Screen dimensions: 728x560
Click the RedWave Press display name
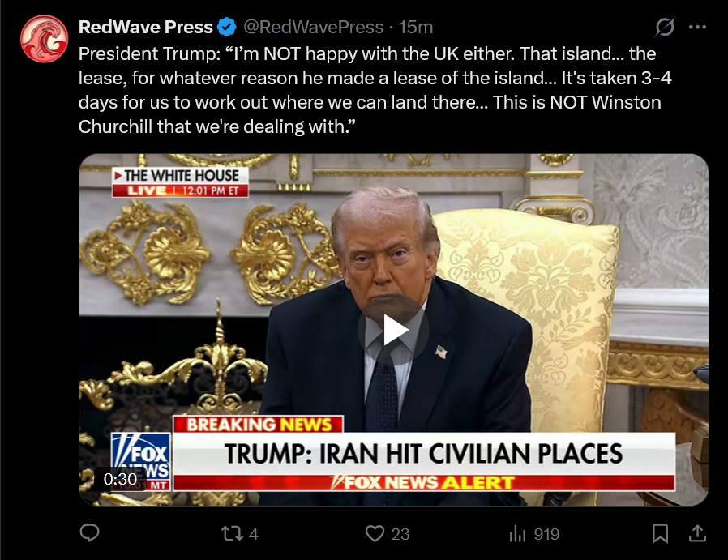point(145,27)
